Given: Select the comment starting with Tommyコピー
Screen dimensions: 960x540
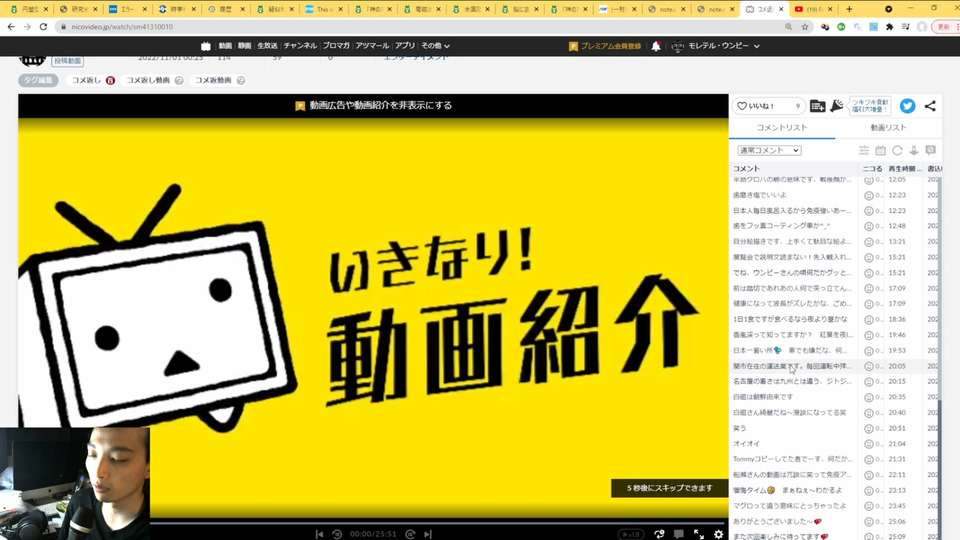Looking at the screenshot, I should coord(792,459).
